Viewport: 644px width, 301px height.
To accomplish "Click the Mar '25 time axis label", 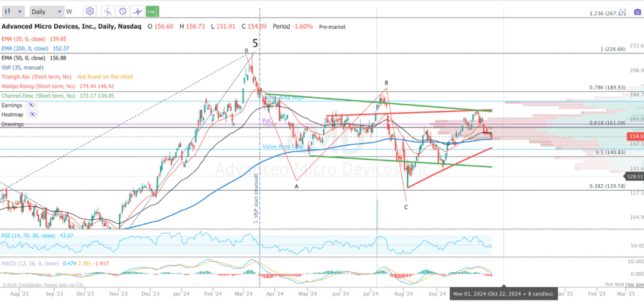I will coord(626,294).
